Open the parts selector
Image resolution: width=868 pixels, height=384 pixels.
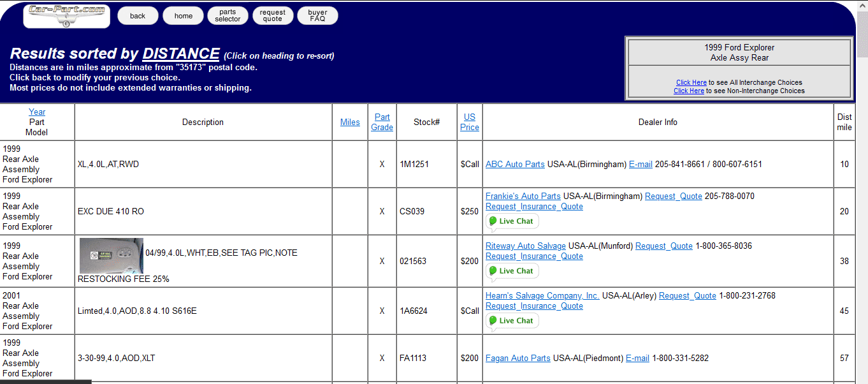tap(228, 16)
